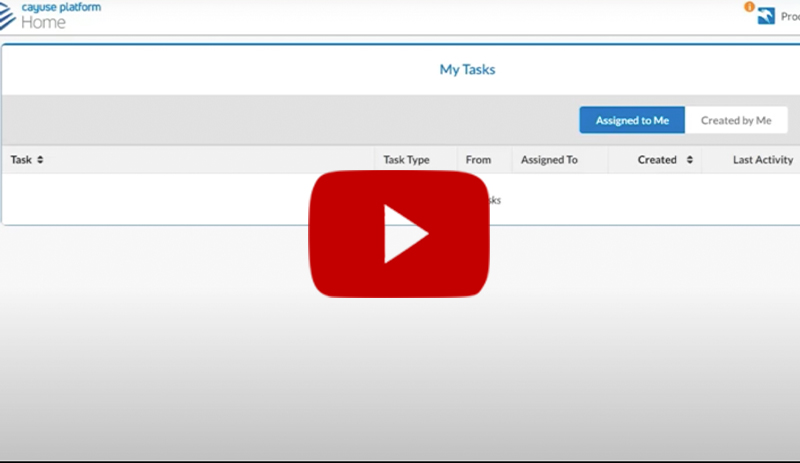Switch to the Assigned to Me view
This screenshot has height=463, width=800.
pos(632,120)
